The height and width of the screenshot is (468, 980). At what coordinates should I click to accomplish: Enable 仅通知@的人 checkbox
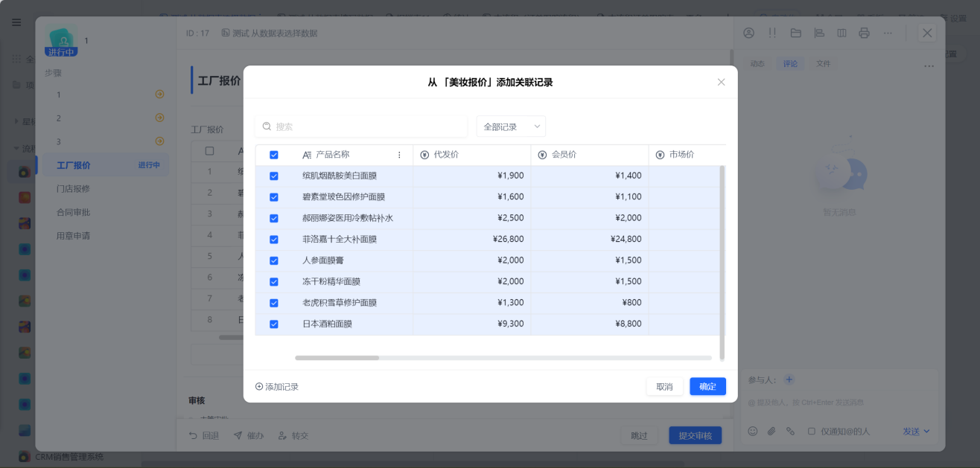click(x=812, y=431)
